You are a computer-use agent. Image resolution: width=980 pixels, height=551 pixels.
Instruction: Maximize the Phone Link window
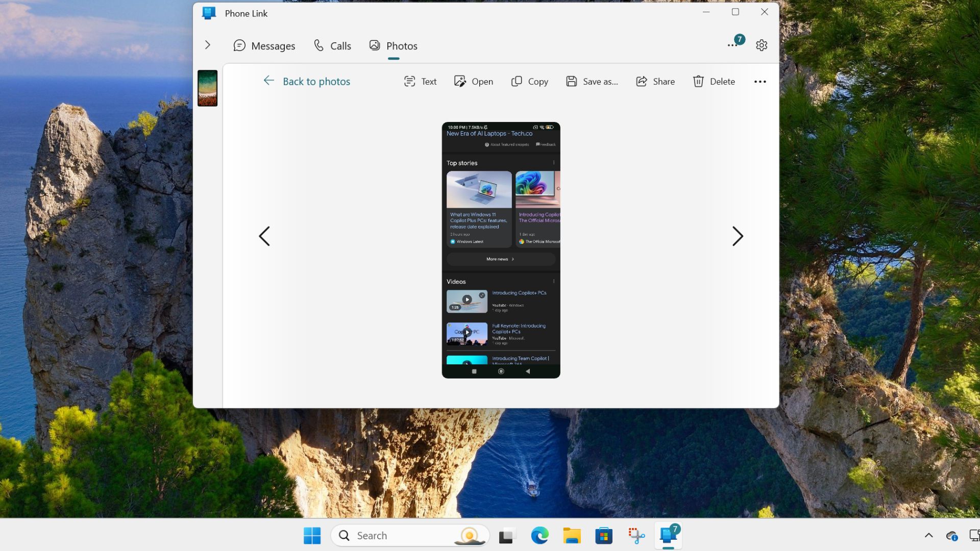[x=736, y=12]
